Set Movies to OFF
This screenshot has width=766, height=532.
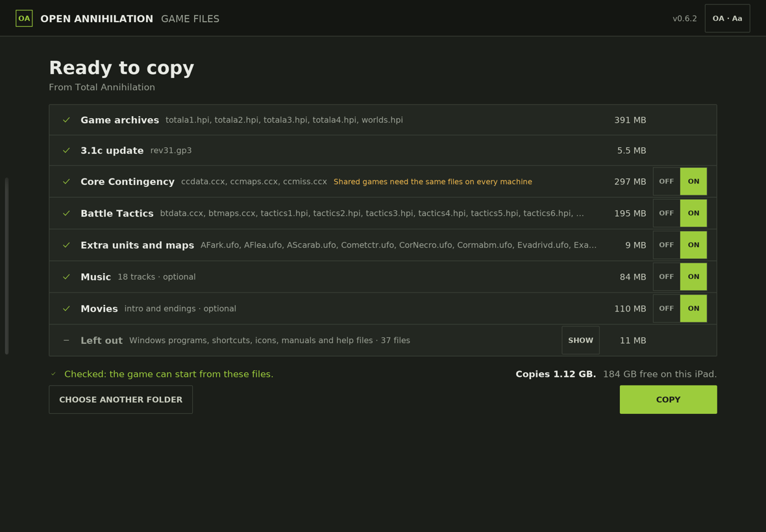click(666, 308)
